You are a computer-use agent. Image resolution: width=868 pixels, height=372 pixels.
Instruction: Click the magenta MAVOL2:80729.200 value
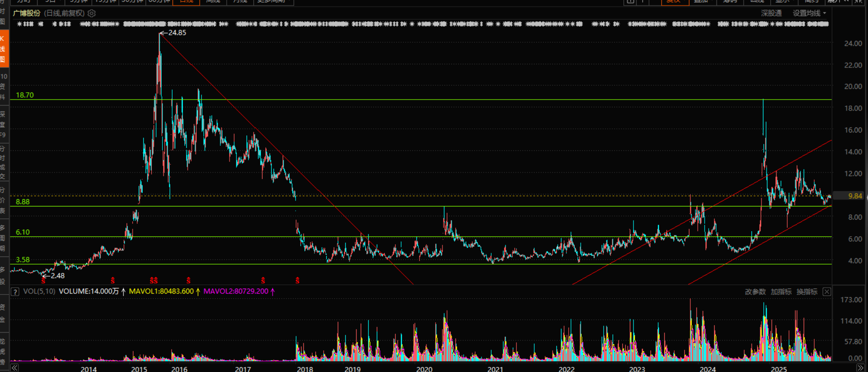tap(236, 291)
